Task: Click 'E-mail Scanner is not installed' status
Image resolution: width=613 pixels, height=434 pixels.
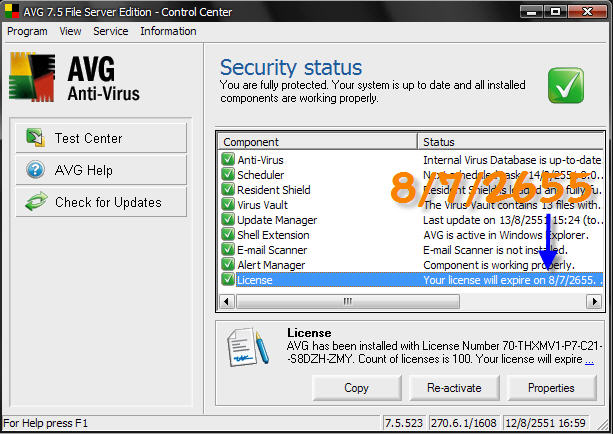Action: [495, 250]
